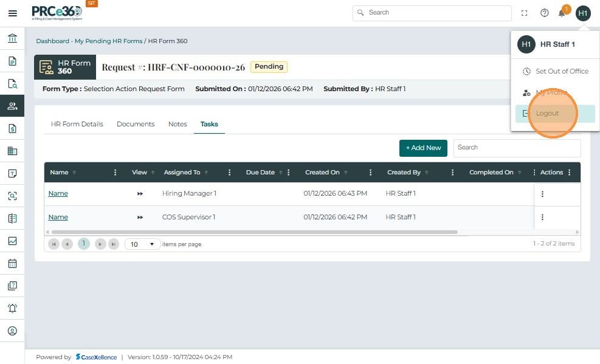
Task: Open Created On column options menu
Action: (x=370, y=173)
